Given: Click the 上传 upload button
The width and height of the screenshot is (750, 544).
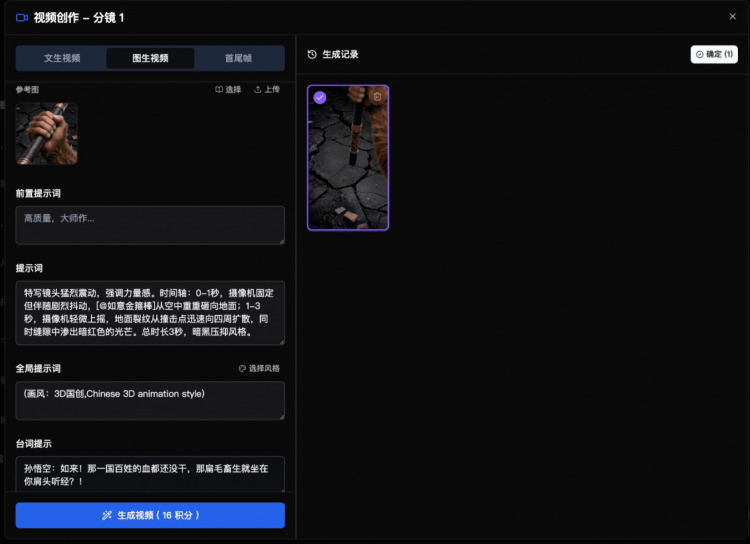Looking at the screenshot, I should (x=267, y=90).
